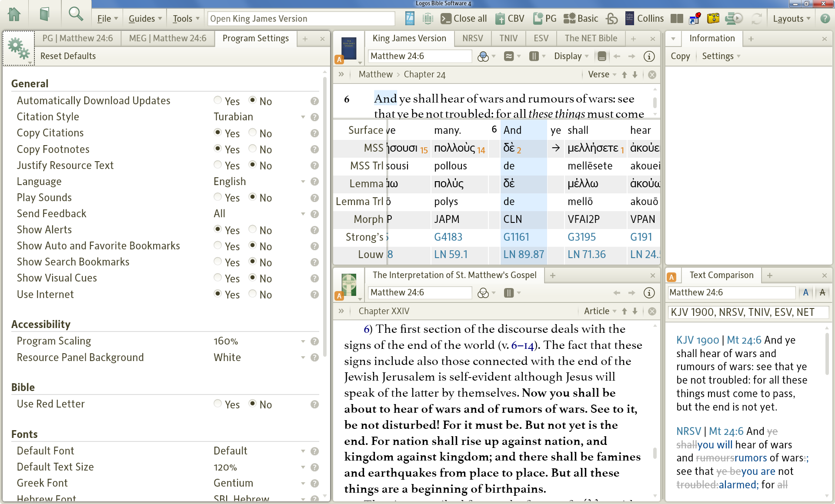Click KJV next verse down arrow
This screenshot has height=504, width=835.
coord(635,75)
